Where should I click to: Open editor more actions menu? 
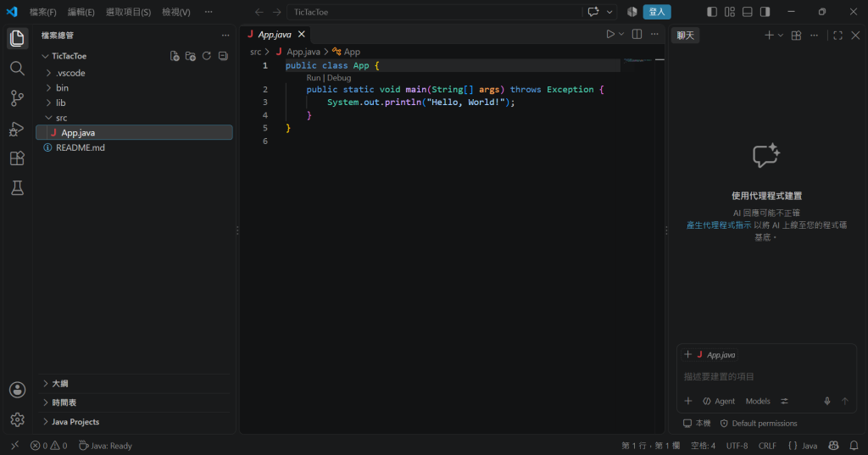tap(654, 35)
